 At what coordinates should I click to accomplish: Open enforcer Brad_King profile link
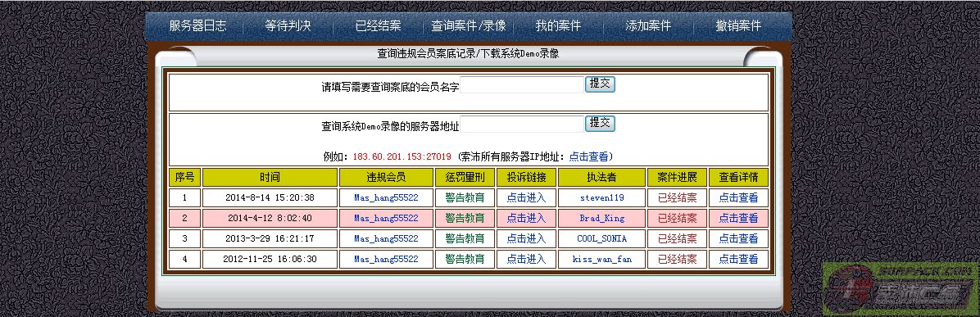[x=602, y=218]
